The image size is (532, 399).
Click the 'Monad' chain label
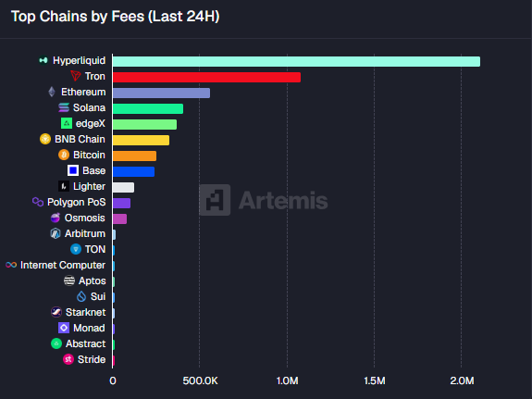[x=89, y=328]
